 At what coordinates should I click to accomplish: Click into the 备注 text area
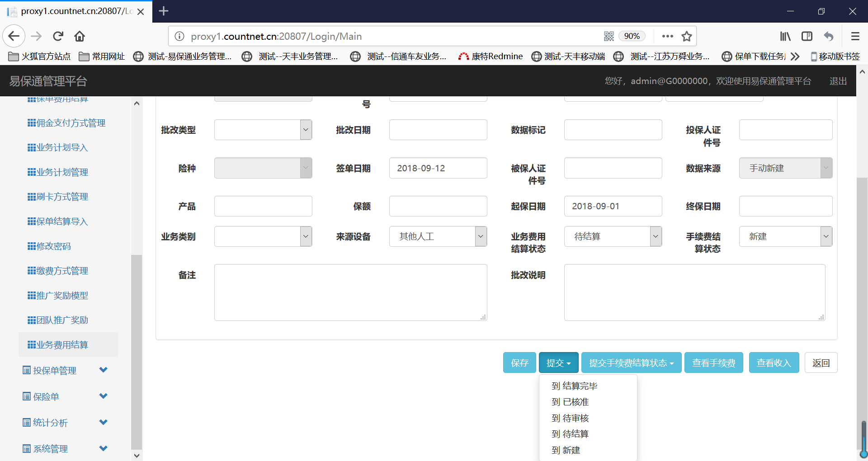[x=350, y=292]
